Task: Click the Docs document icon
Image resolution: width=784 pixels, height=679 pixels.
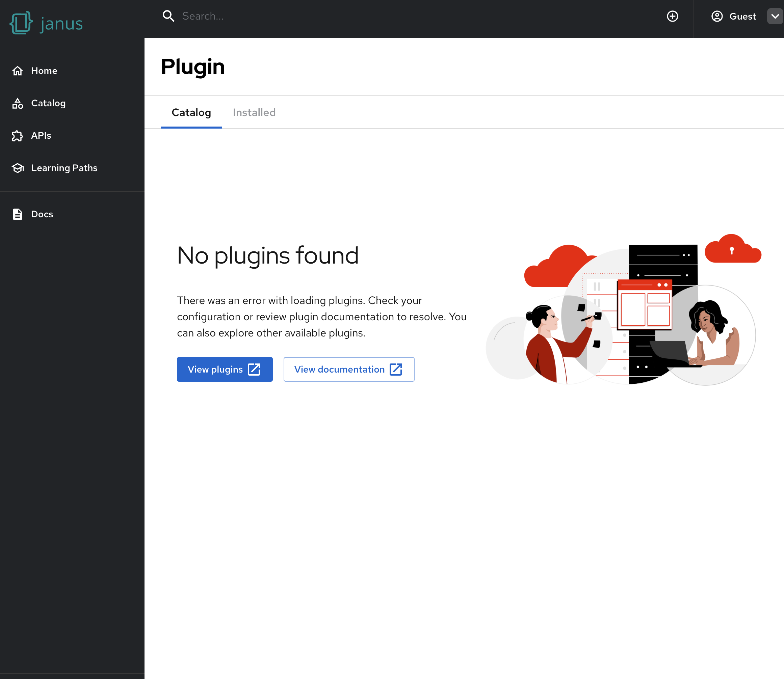Action: click(18, 214)
